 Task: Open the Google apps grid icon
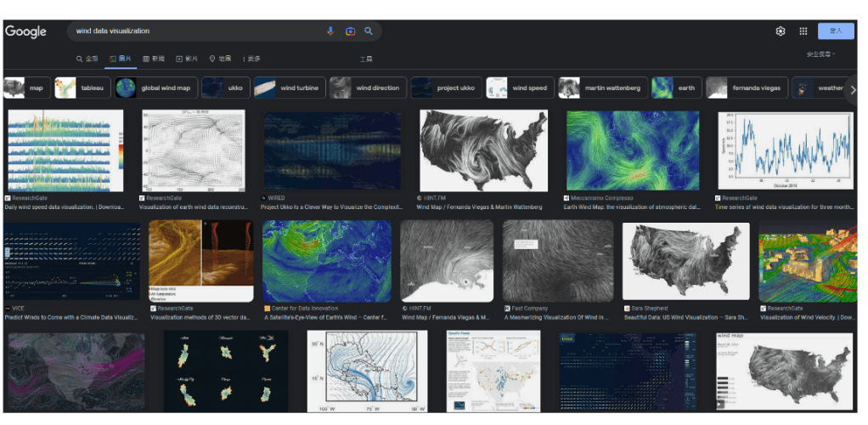(x=803, y=31)
